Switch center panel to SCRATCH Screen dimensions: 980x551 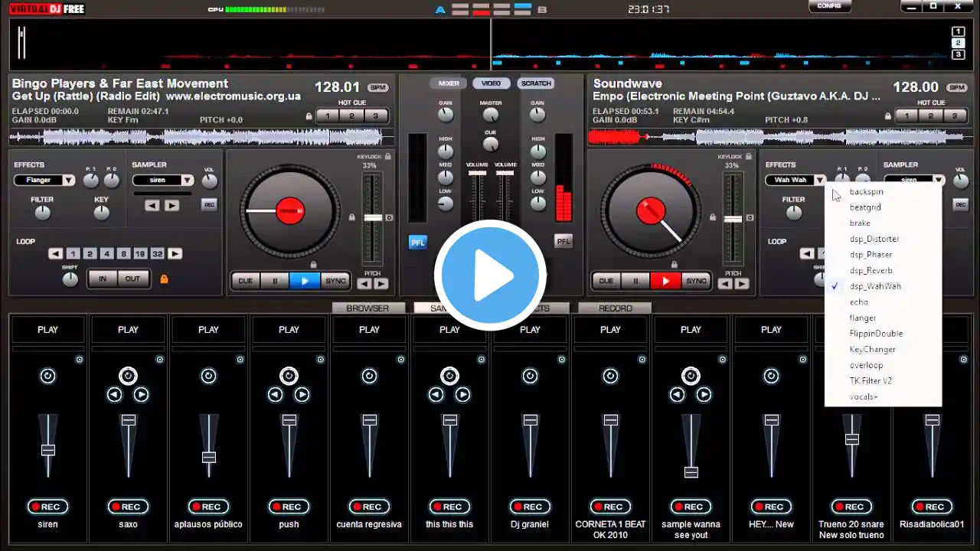(x=535, y=83)
